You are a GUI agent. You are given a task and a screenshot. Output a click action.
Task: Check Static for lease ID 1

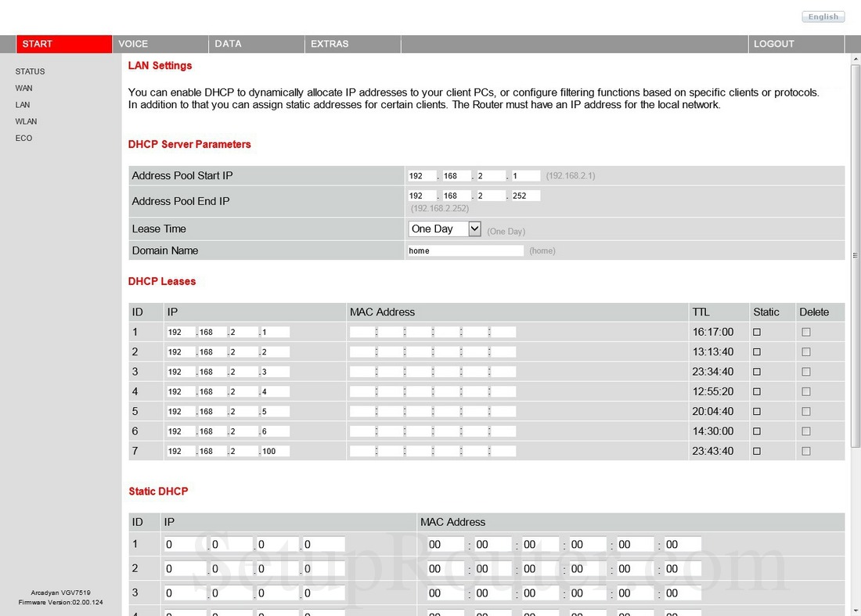pyautogui.click(x=757, y=332)
